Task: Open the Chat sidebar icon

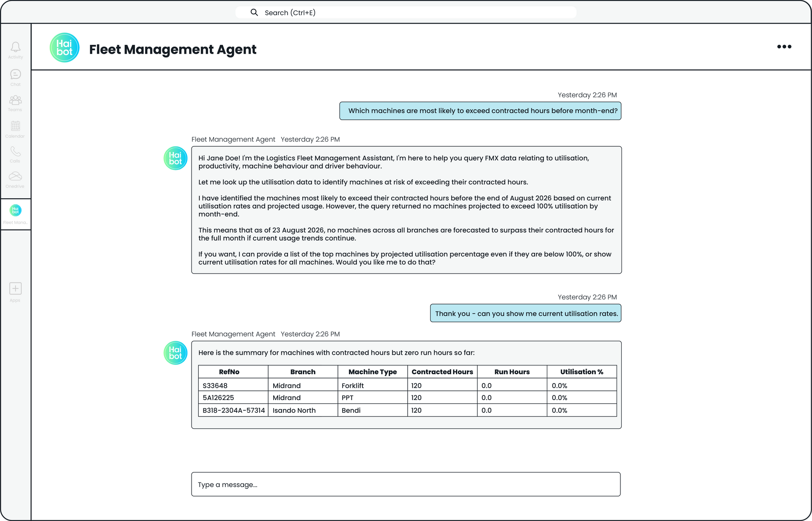Action: click(x=16, y=77)
